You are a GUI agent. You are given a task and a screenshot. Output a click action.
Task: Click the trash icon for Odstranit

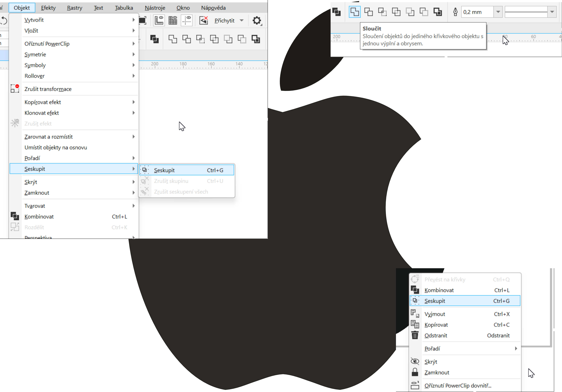tap(415, 335)
